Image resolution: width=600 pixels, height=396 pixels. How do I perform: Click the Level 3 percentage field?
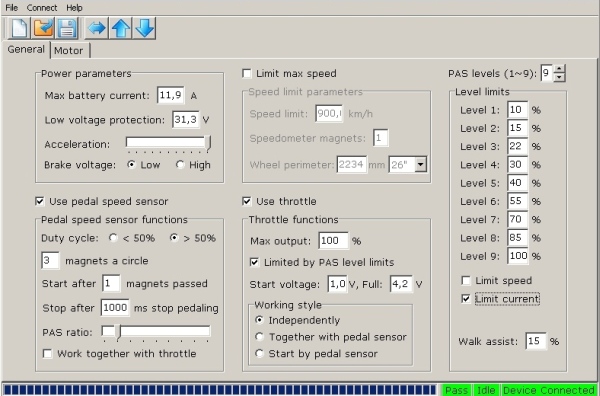point(518,146)
